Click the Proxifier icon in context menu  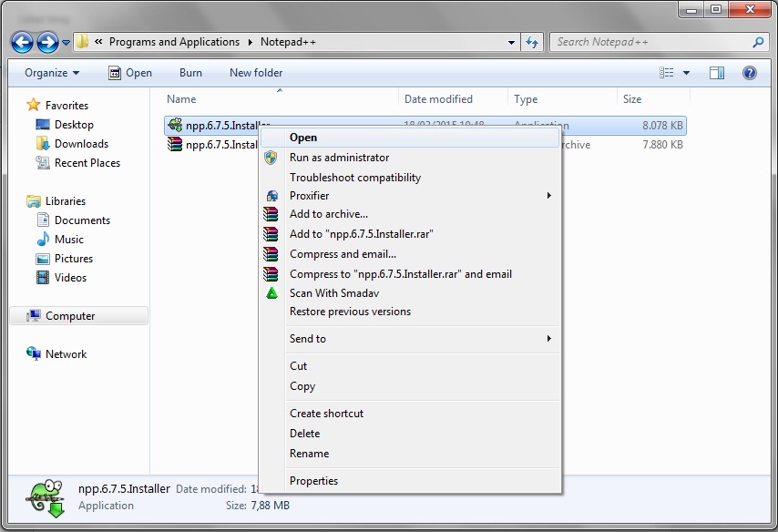tap(271, 195)
